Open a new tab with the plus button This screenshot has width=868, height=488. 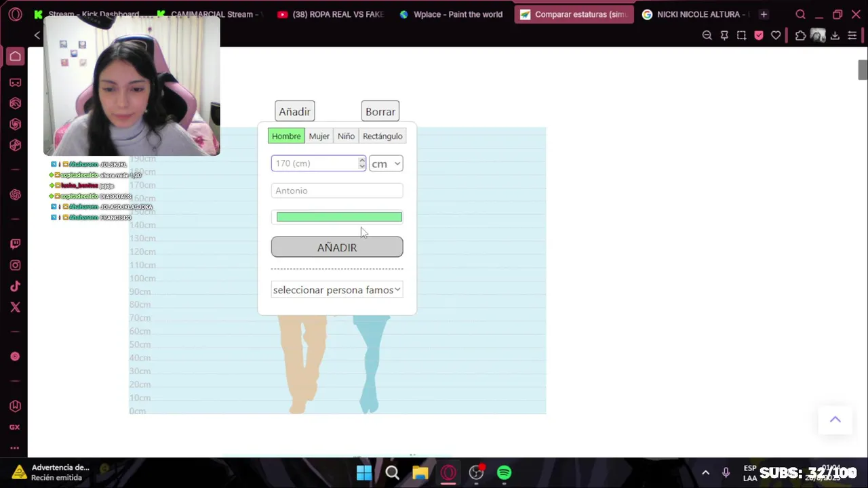pos(764,14)
